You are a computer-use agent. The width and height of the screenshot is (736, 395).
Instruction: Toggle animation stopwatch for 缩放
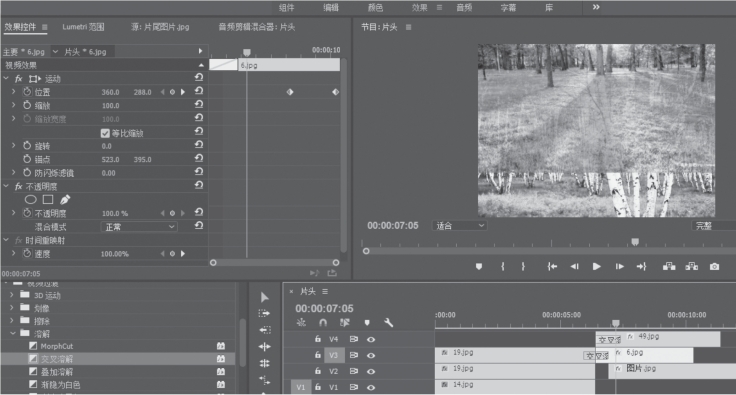pyautogui.click(x=27, y=105)
